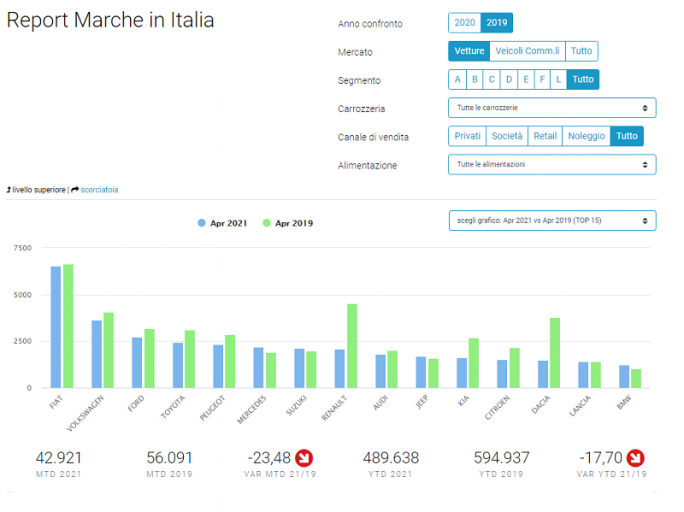Click the KIA Apr 2019 green bar

[474, 363]
